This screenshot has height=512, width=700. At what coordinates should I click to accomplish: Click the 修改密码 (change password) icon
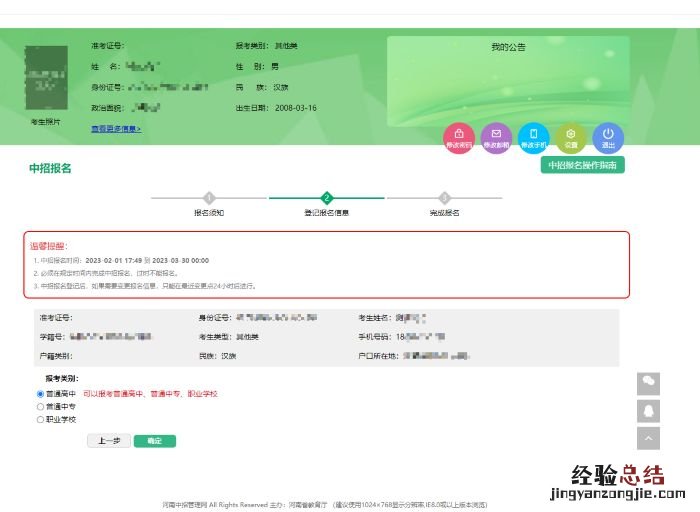click(459, 138)
